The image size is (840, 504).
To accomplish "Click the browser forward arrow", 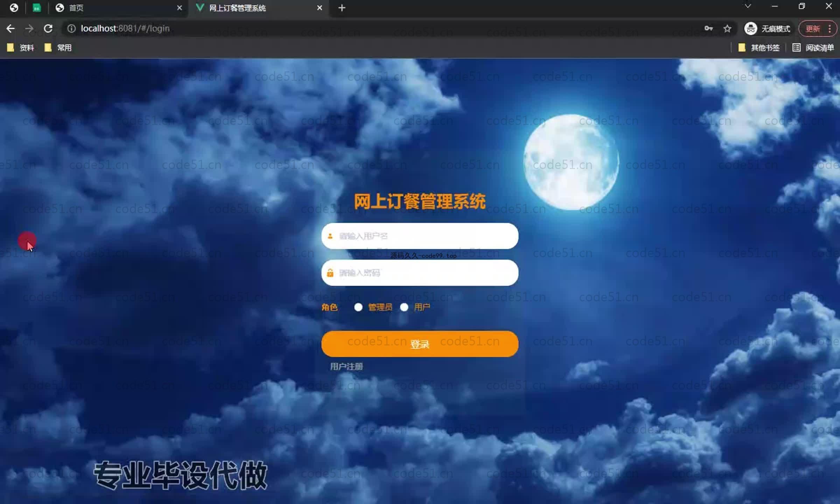I will pyautogui.click(x=29, y=28).
